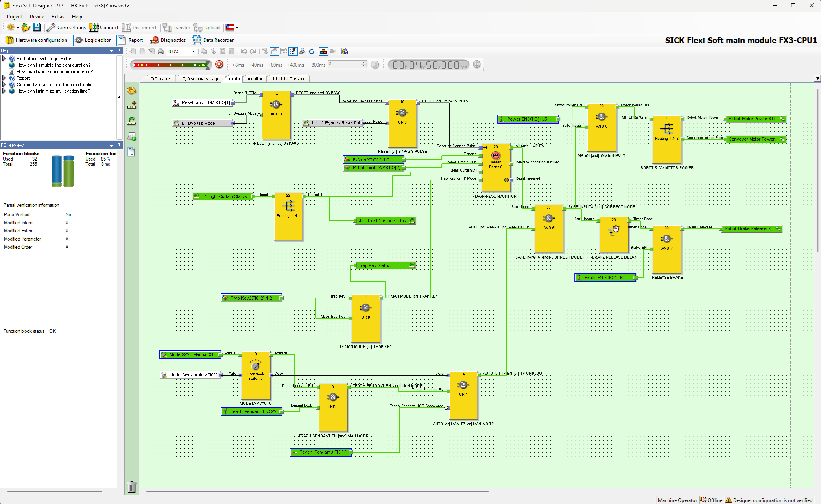Image resolution: width=821 pixels, height=504 pixels.
Task: Open the zoom level 100% dropdown
Action: coord(194,52)
